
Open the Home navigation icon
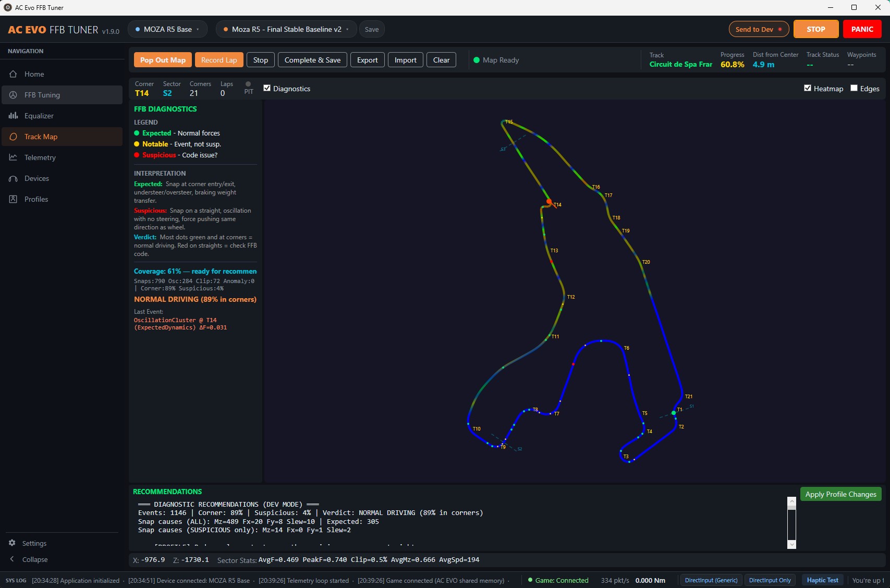(13, 74)
